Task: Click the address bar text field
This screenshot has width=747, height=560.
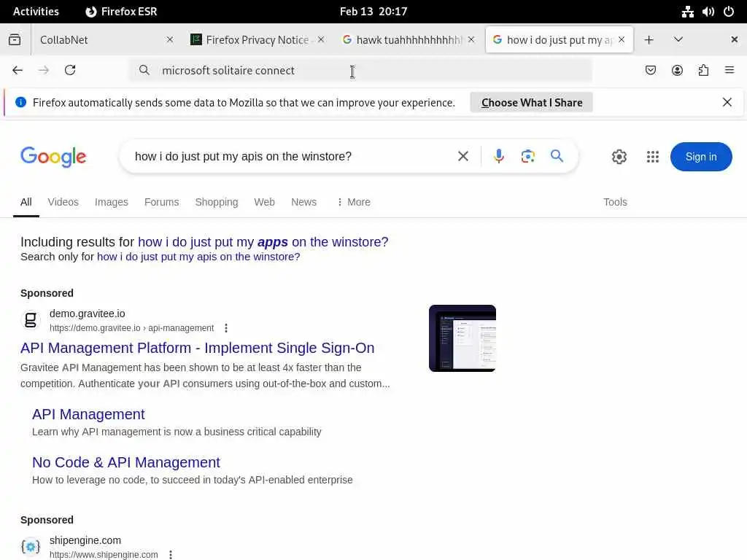Action: click(360, 71)
